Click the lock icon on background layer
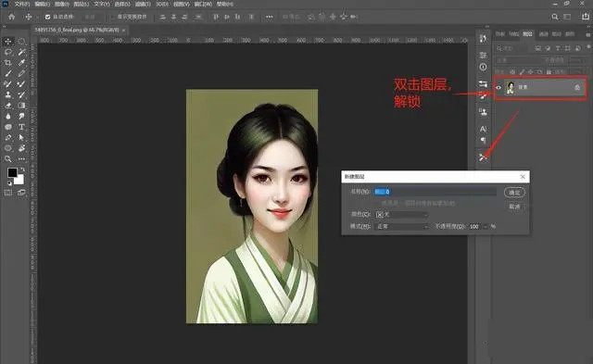This screenshot has width=593, height=364. [x=577, y=87]
